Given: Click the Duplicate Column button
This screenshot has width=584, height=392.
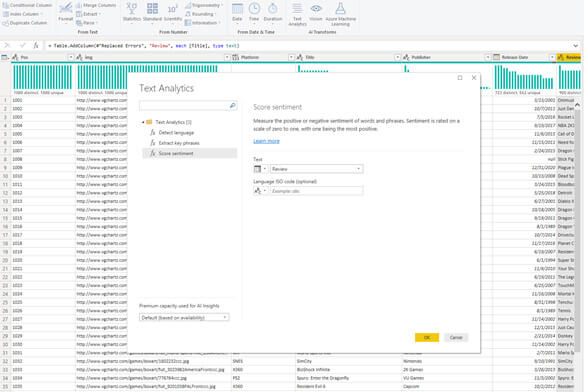Looking at the screenshot, I should pyautogui.click(x=25, y=23).
